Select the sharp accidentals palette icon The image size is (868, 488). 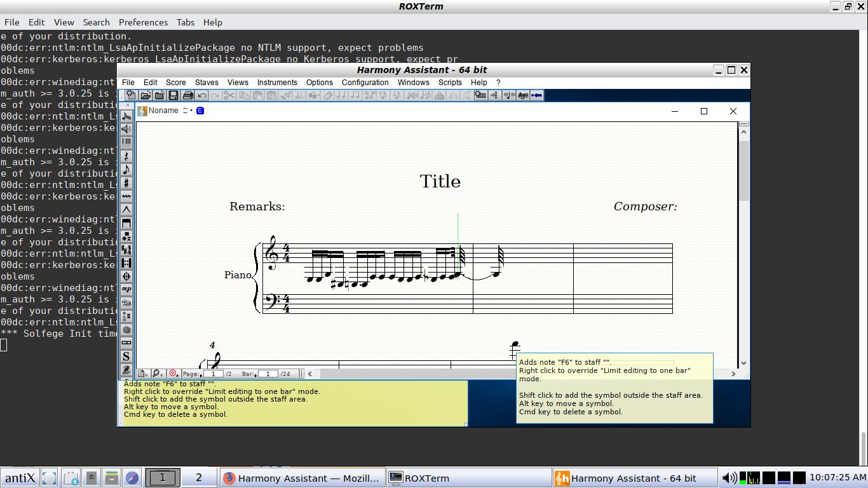pyautogui.click(x=126, y=183)
